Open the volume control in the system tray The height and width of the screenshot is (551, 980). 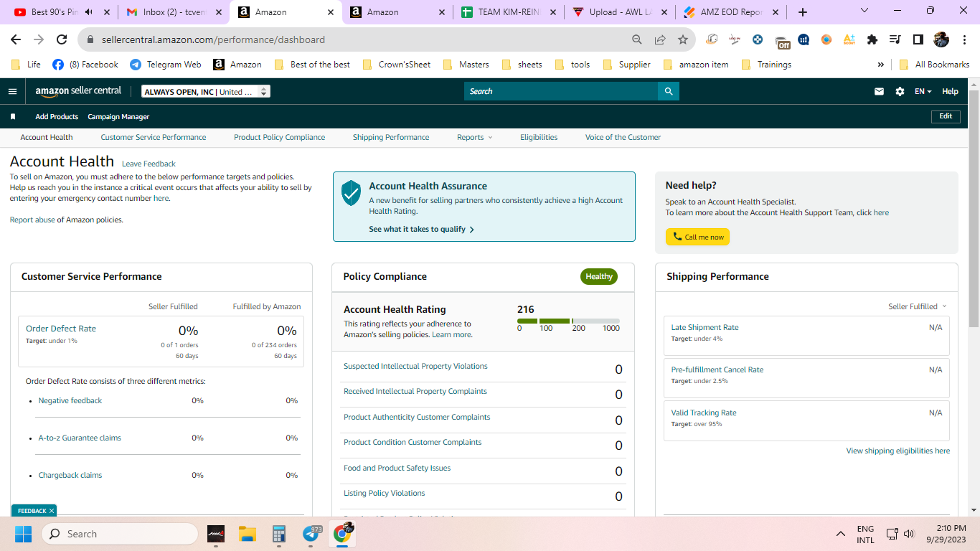coord(910,534)
